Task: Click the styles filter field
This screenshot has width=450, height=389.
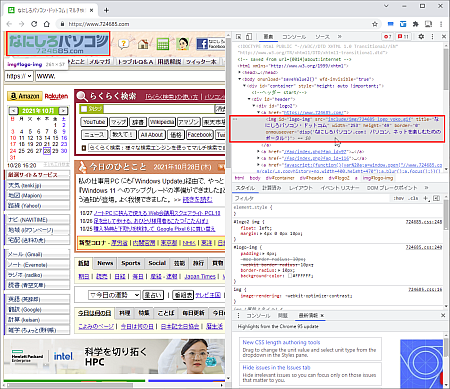Action: [312, 198]
